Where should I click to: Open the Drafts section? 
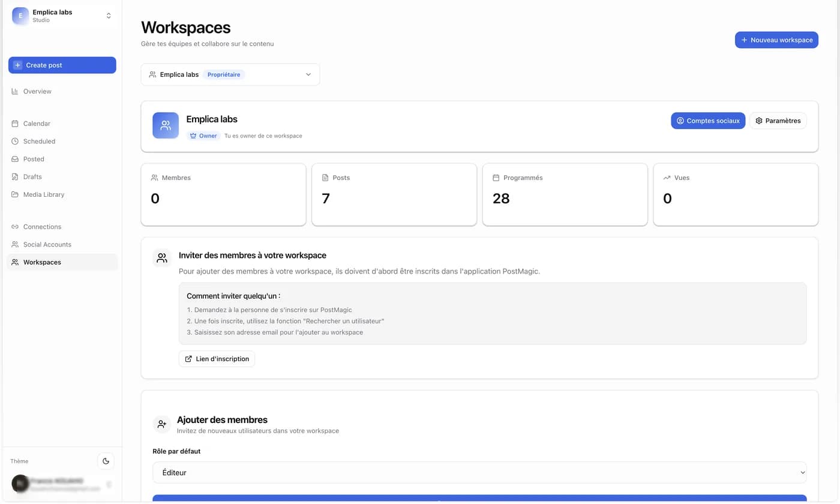[62, 177]
